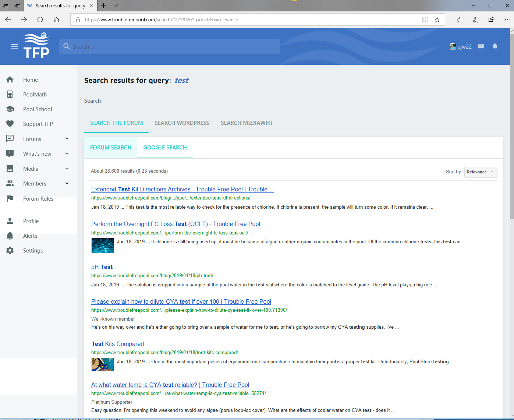Open the browser tab list dropdown arrow
The width and height of the screenshot is (514, 420).
coord(116,6)
